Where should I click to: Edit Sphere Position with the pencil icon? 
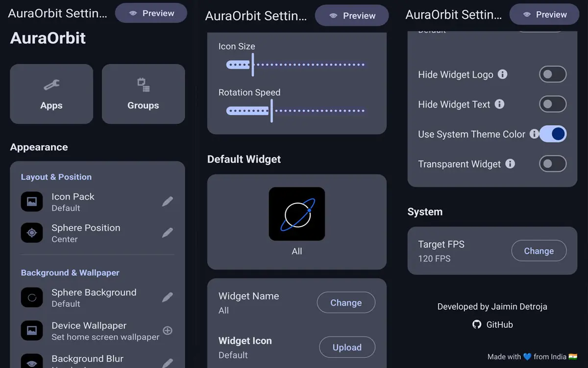coord(168,233)
